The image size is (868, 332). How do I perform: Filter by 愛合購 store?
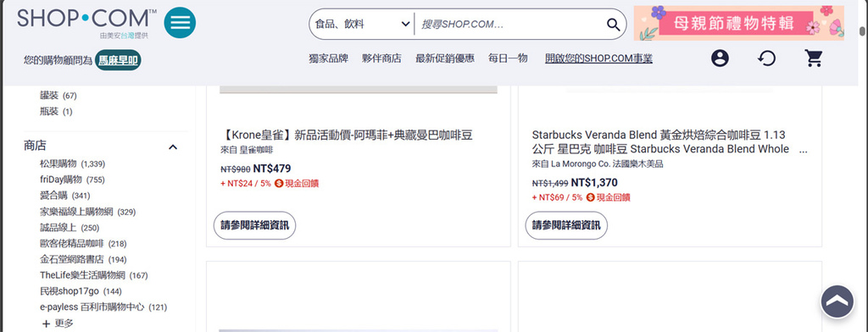[x=64, y=196]
